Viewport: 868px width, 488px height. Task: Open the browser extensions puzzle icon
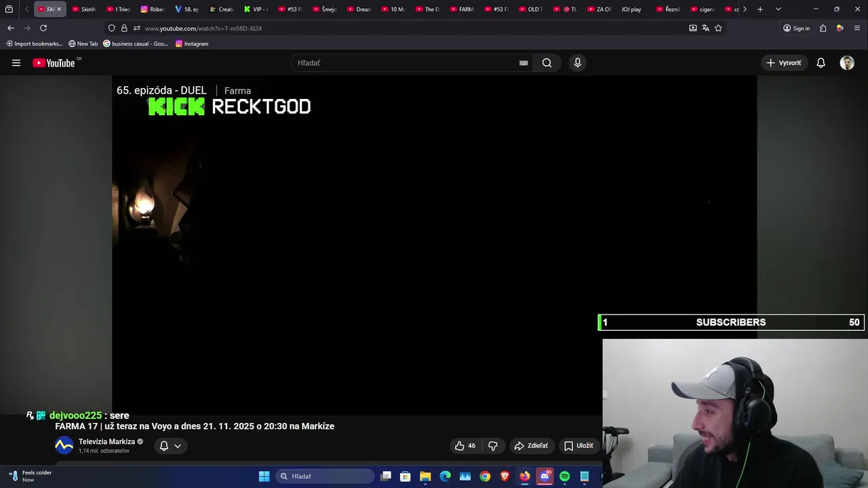[x=823, y=28]
